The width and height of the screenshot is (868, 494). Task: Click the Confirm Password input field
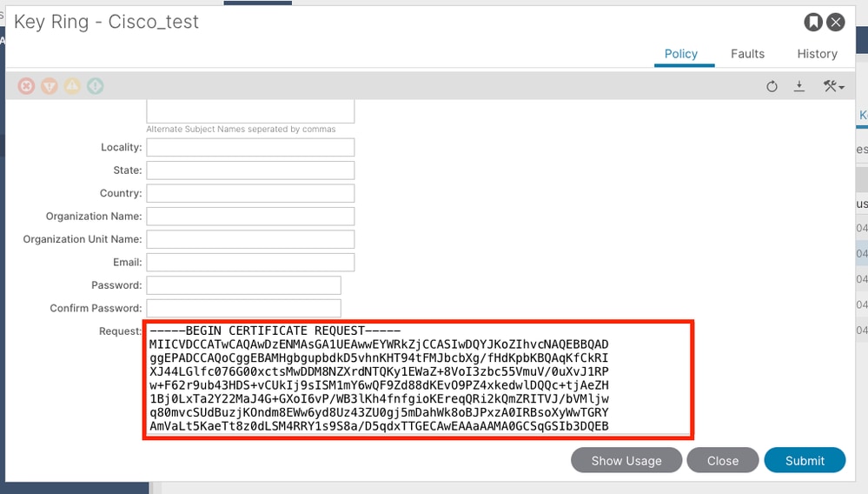click(x=243, y=309)
